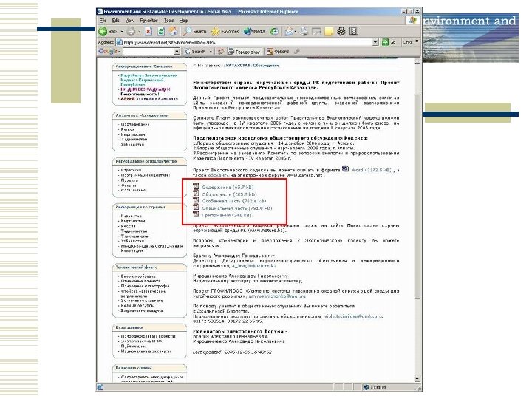Viewport: 532px width, 399px height.
Task: Open Favorites star in toolbar
Action: click(215, 32)
